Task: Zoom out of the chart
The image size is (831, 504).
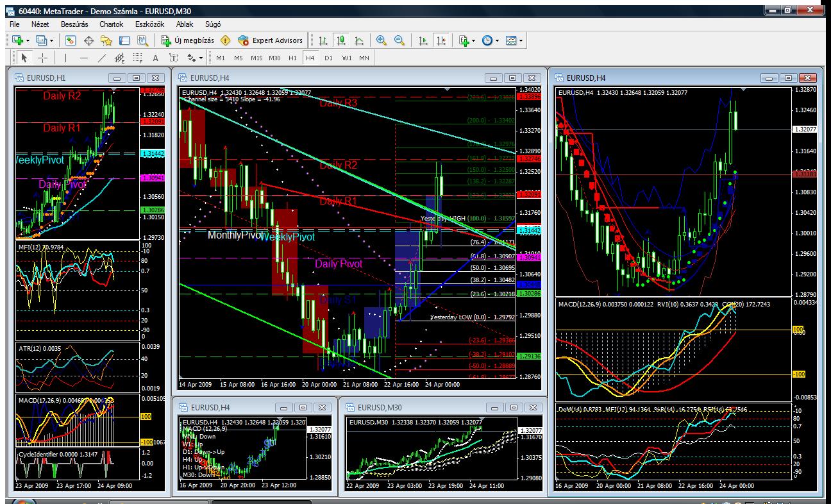Action: pyautogui.click(x=399, y=40)
